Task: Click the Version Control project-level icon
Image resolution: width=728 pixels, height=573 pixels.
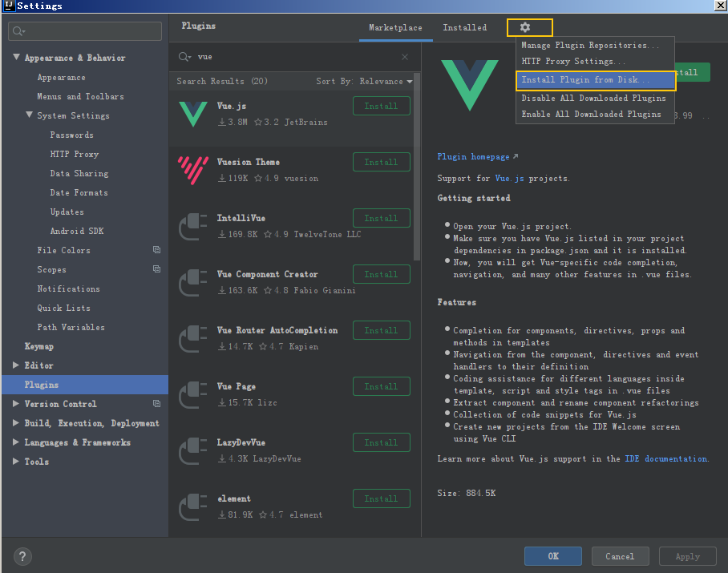Action: (157, 404)
